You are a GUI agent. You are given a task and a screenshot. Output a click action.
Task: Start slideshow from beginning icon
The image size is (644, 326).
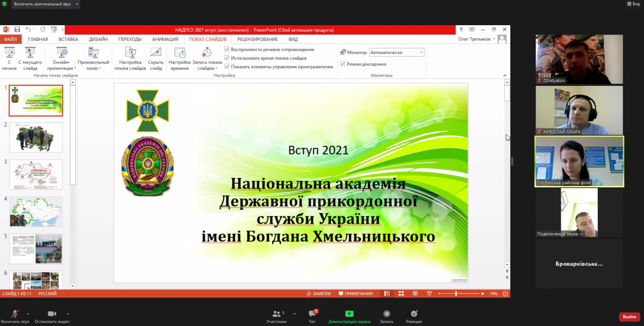(x=9, y=53)
